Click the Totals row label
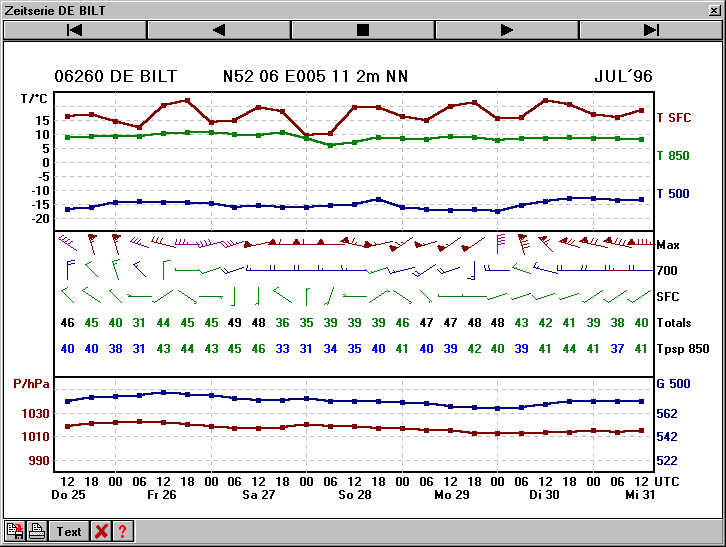Viewport: 726px width, 547px height. coord(673,323)
